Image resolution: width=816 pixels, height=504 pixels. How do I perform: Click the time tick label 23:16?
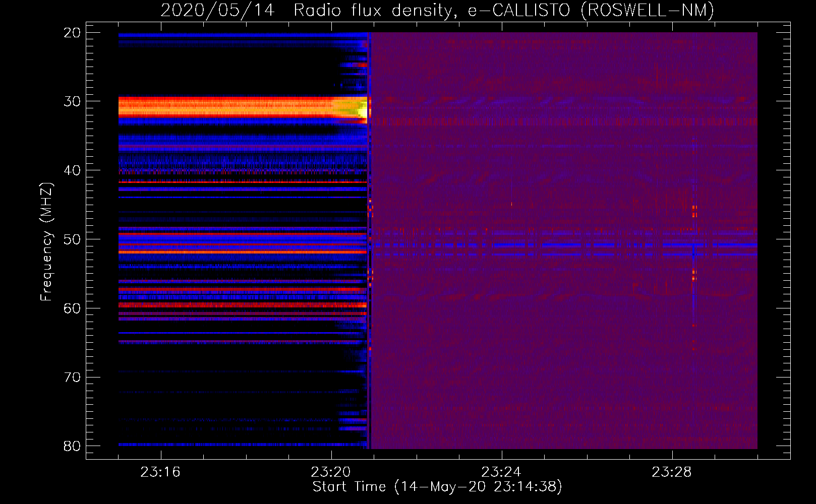tap(160, 472)
